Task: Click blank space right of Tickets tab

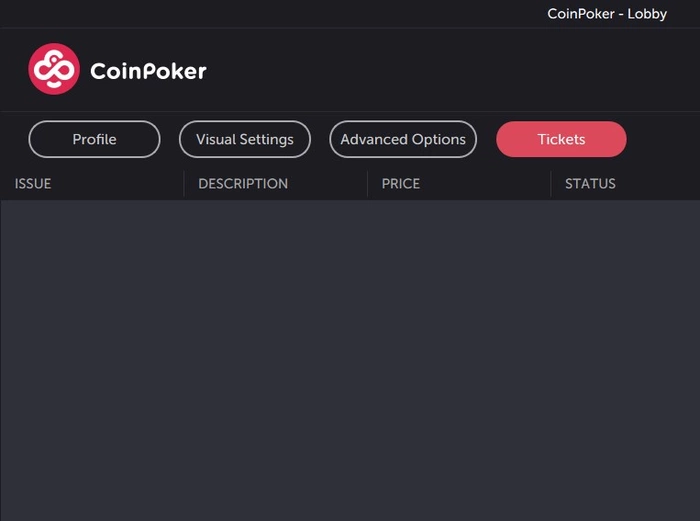Action: [x=663, y=140]
